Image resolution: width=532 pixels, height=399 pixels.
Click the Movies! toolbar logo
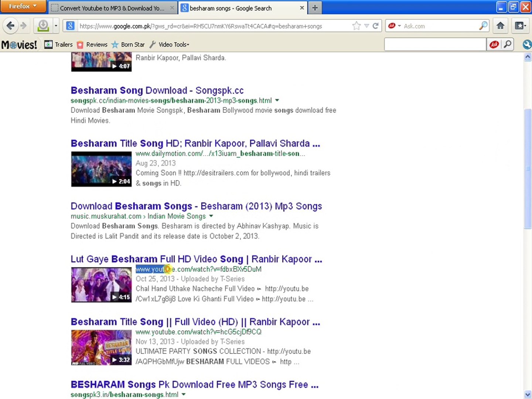(19, 45)
